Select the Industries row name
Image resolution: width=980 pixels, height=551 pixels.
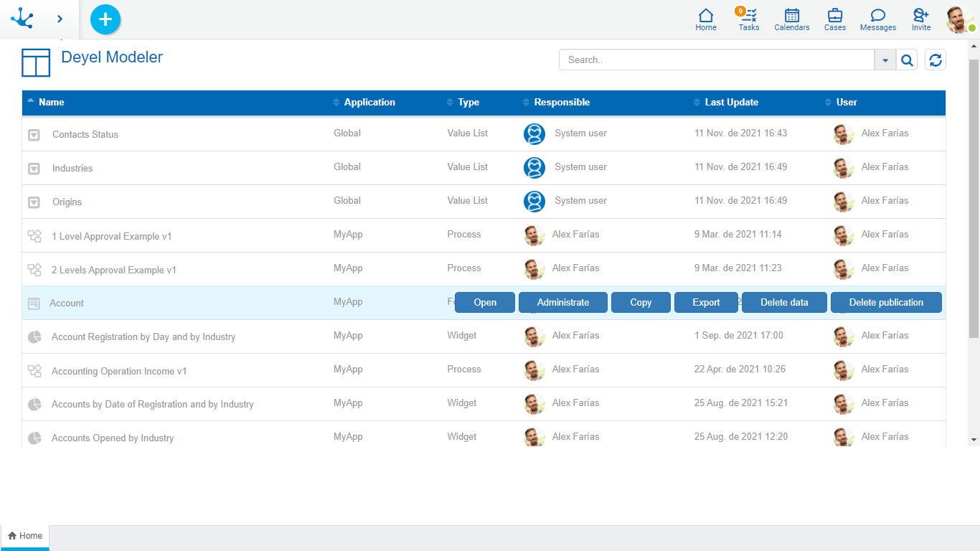[72, 169]
